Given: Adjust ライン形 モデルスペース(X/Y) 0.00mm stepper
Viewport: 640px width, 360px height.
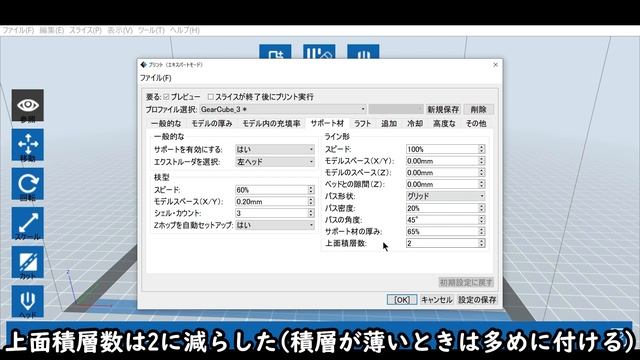Looking at the screenshot, I should pyautogui.click(x=482, y=161).
